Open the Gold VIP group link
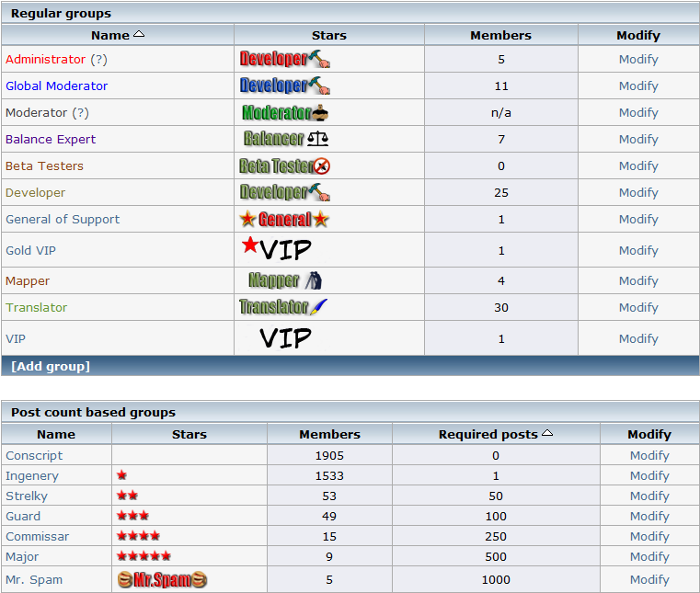This screenshot has height=593, width=700. coord(30,250)
